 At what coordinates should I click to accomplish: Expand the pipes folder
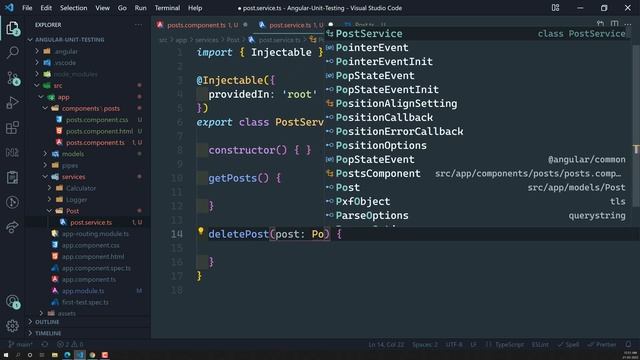click(x=45, y=165)
